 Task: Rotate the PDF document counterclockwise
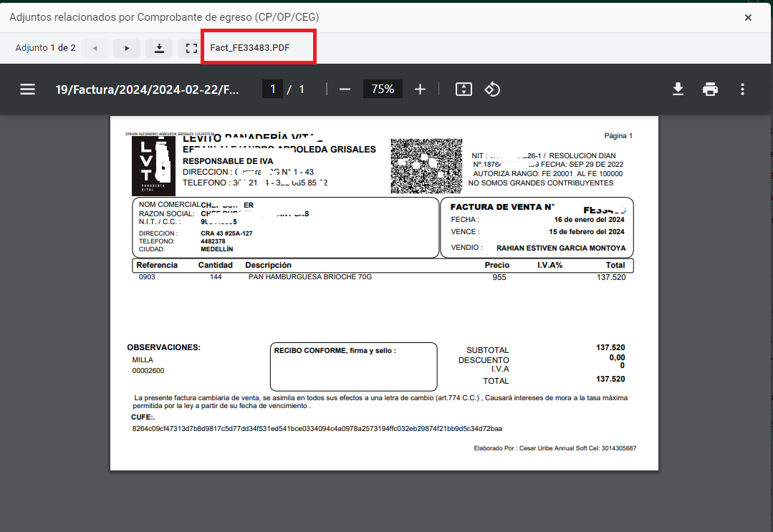pos(492,90)
